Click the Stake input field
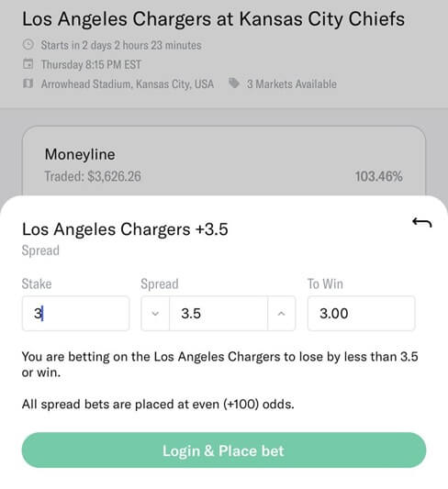Viewport: 448px width, 489px height. [75, 314]
